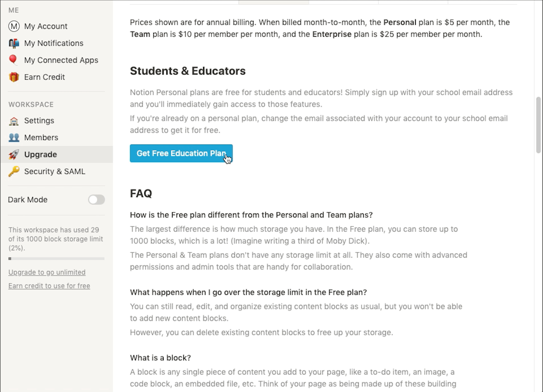Image resolution: width=543 pixels, height=392 pixels.
Task: Click the gift icon beside Earn Credit
Action: tap(14, 77)
